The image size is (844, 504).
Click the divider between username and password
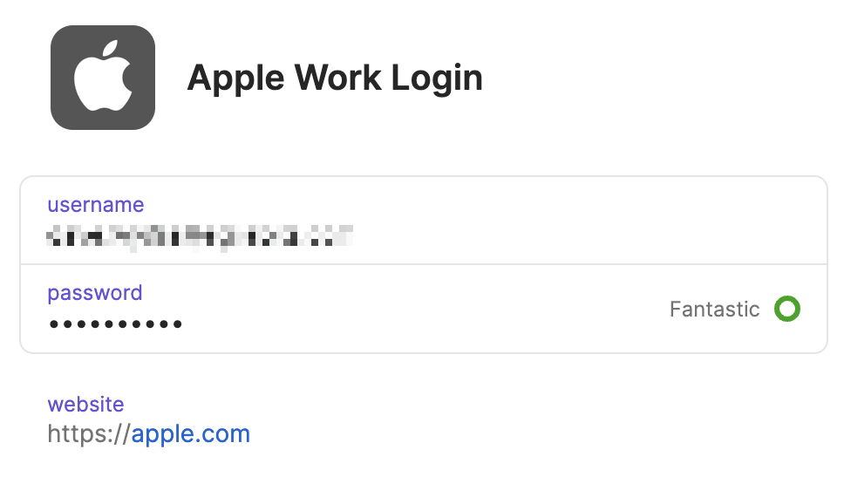(424, 264)
